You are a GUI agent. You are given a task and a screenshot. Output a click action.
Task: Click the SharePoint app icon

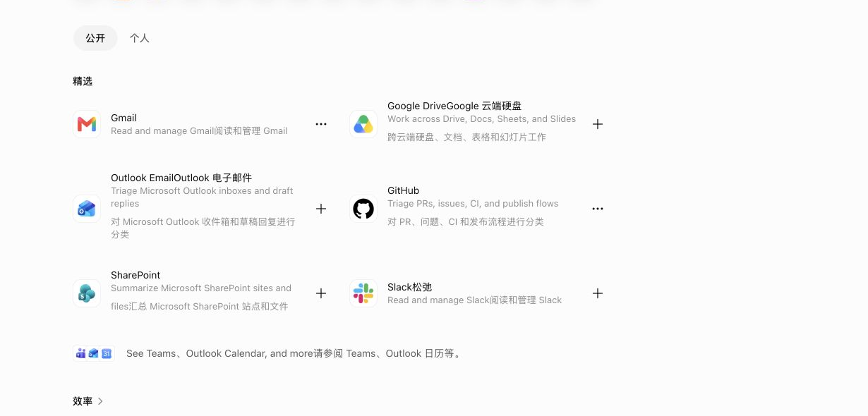(x=87, y=293)
